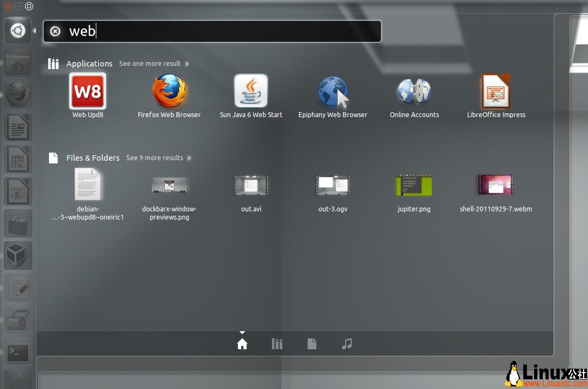Switch to the Applications lens tab
588x389 pixels.
pyautogui.click(x=277, y=344)
